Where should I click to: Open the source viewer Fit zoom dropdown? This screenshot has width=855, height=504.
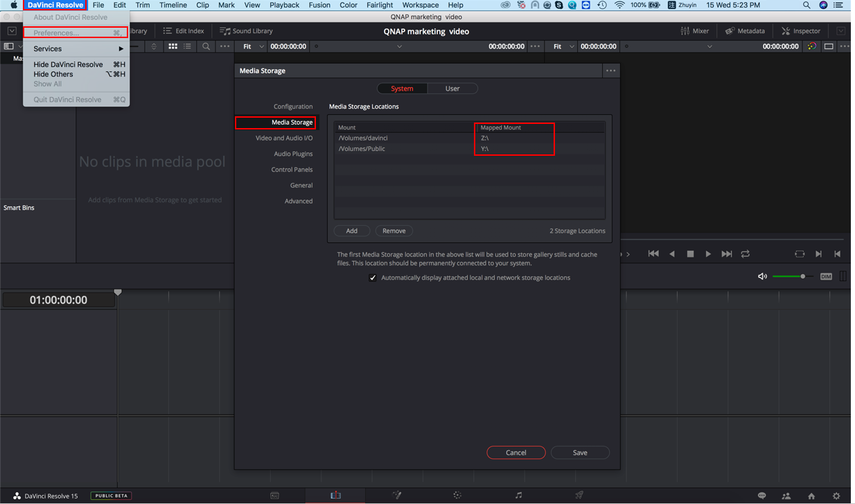[253, 46]
